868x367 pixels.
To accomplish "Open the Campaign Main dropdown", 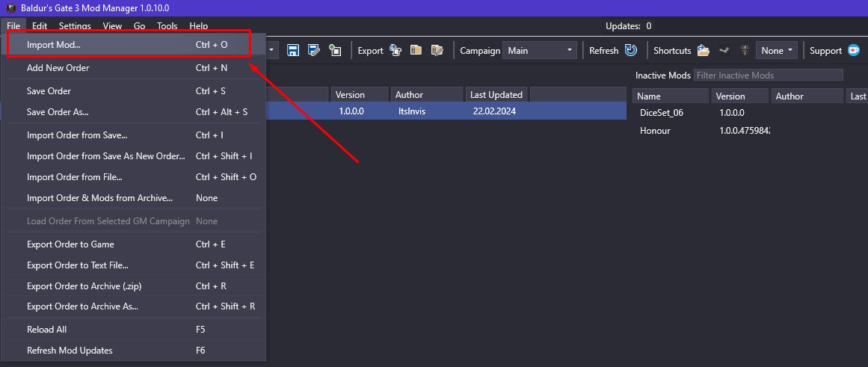I will (x=540, y=50).
